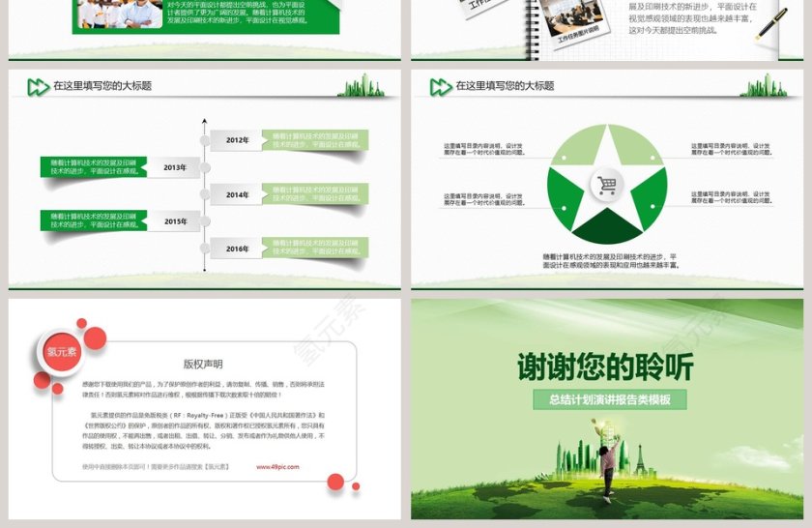
Task: Select the fountain pen graphic beside the notebook
Action: [771, 24]
